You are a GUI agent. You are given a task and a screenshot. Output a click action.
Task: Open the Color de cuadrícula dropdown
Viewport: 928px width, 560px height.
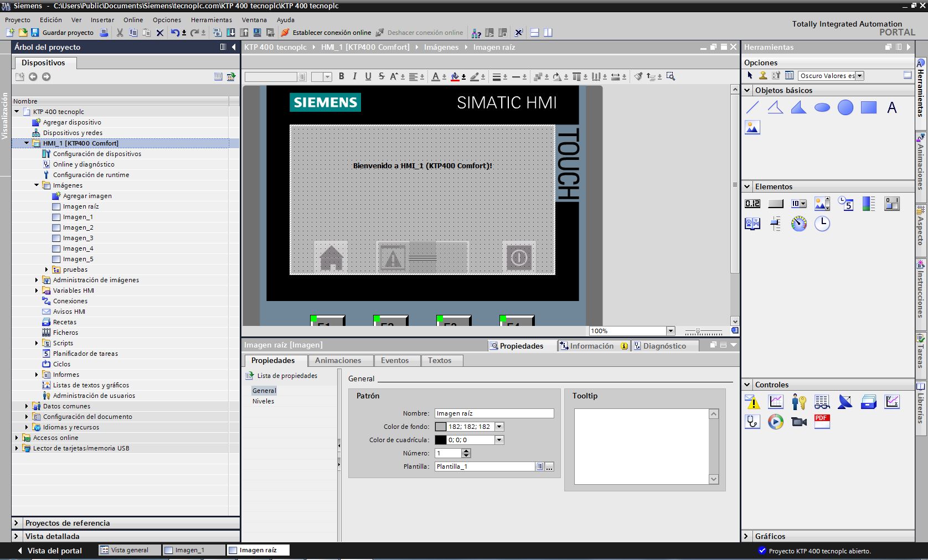[x=499, y=440]
